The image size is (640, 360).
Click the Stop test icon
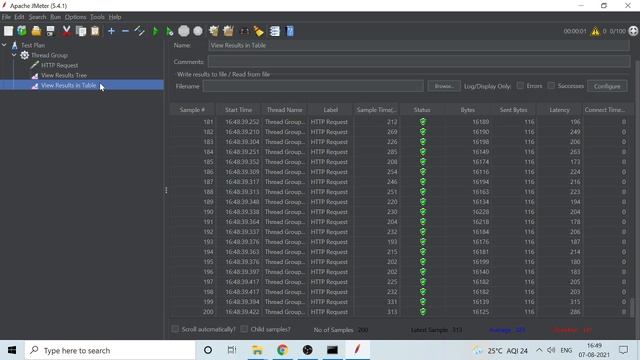pyautogui.click(x=184, y=31)
